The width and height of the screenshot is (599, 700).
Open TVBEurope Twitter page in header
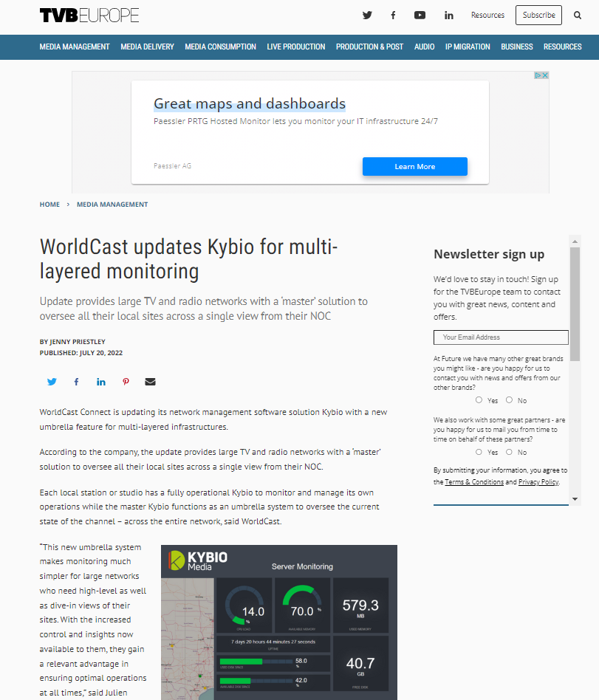tap(367, 16)
